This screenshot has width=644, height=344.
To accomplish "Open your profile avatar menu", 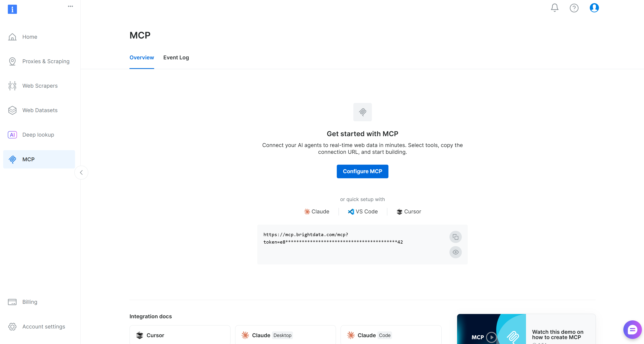I will pos(594,8).
